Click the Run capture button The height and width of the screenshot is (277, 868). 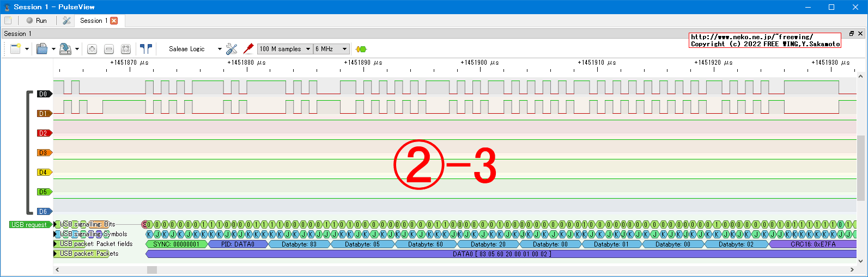(x=37, y=21)
